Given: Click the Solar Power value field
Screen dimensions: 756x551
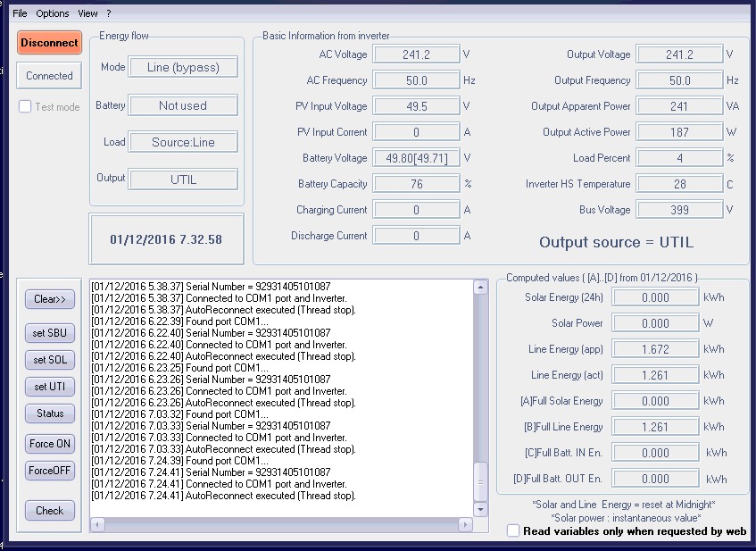Looking at the screenshot, I should (x=656, y=323).
